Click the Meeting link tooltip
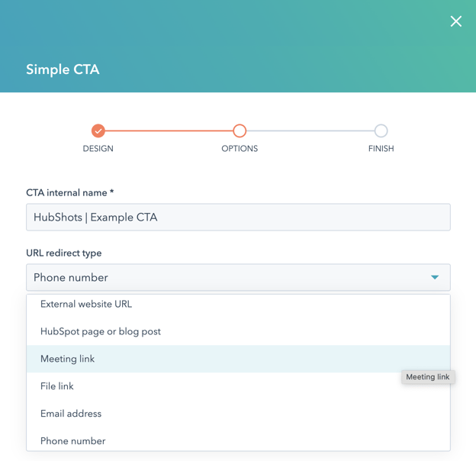The height and width of the screenshot is (461, 476). point(428,377)
